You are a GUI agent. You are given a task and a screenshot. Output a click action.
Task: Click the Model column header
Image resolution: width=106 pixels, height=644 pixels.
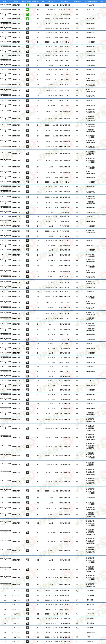pos(16,1)
